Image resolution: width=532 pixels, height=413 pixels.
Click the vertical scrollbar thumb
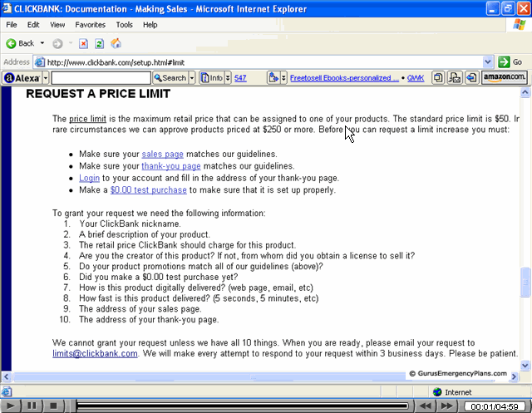click(525, 283)
